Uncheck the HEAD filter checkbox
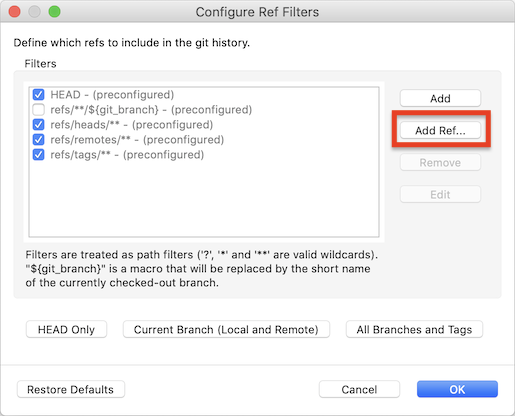Viewport: 515px width, 416px height. pos(39,95)
